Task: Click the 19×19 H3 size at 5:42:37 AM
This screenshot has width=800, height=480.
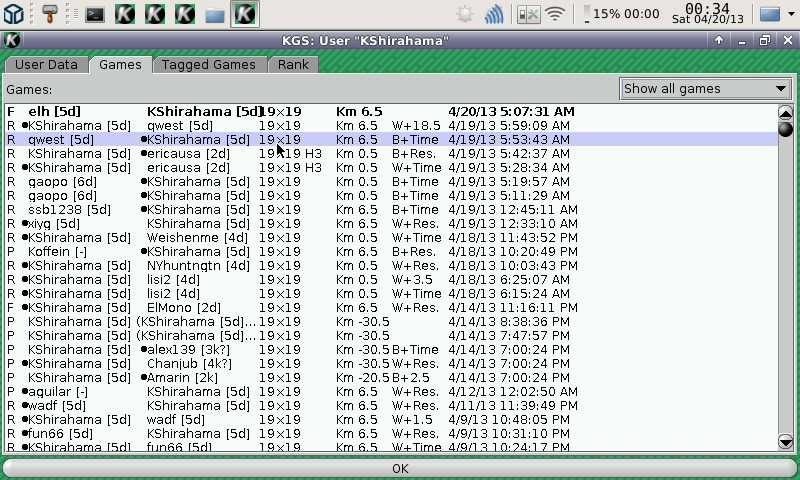Action: click(x=290, y=154)
